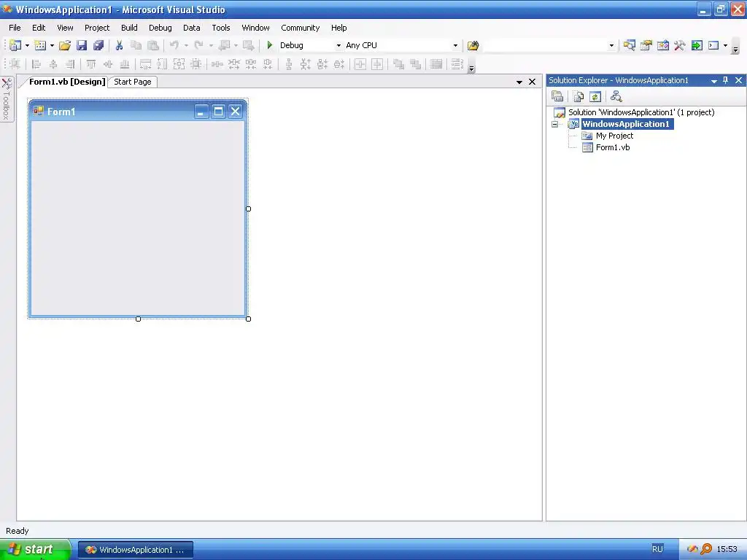Open the Find combo box dropdown arrow
Image resolution: width=747 pixels, height=560 pixels.
click(x=612, y=45)
